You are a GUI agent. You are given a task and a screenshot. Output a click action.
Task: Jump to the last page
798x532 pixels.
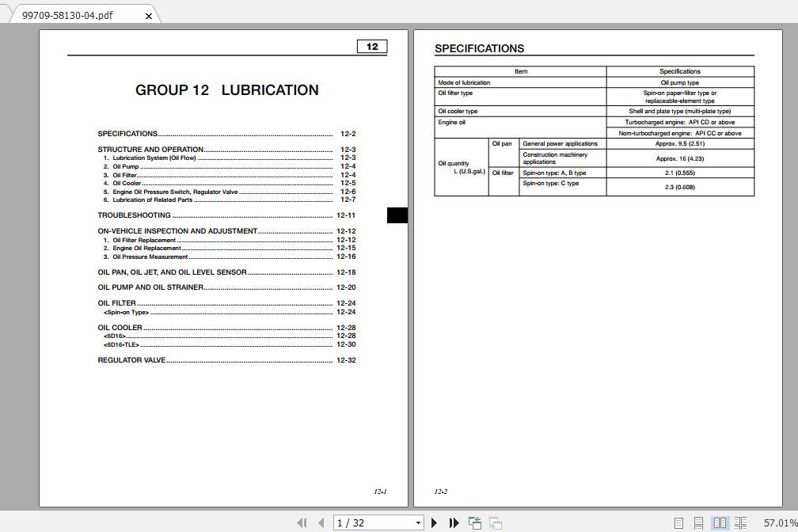[453, 522]
